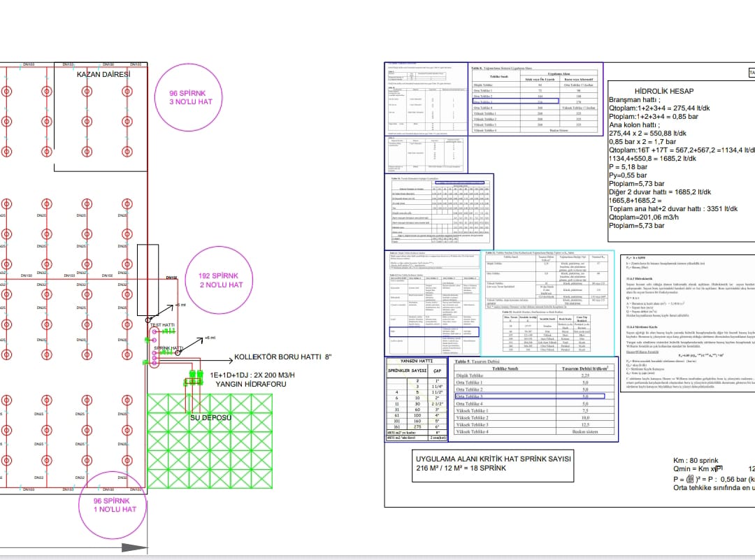Select the 192 SPİRNK 2 NO'LU HAT circle

click(x=216, y=280)
